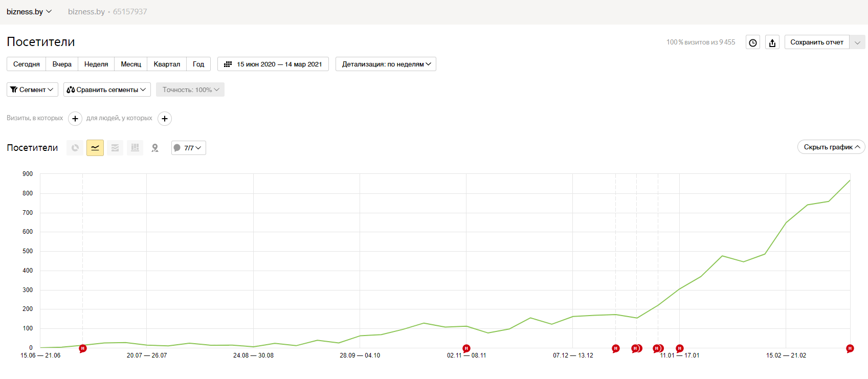Hide chart with 'Скрыть график' toggle
This screenshot has width=868, height=379.
[x=831, y=147]
